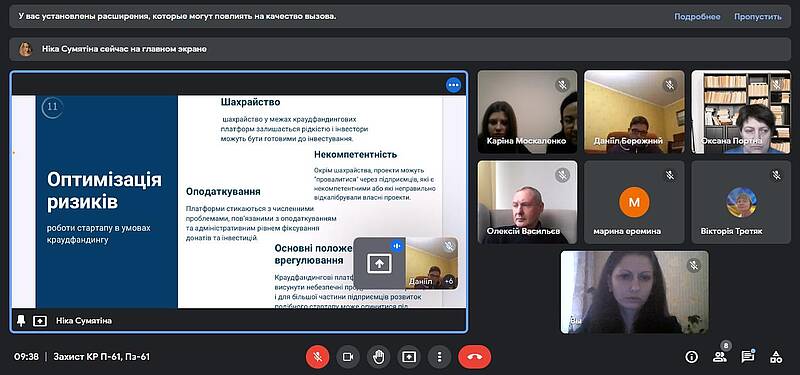Click Олексій Васильєв video tile
800x375 pixels.
point(528,202)
